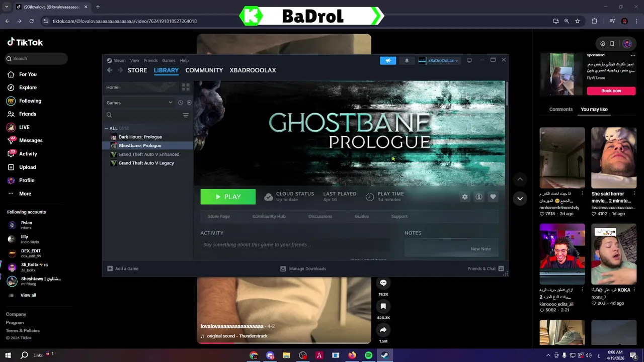This screenshot has width=644, height=362.
Task: Open the Rslan following account
Action: (27, 225)
